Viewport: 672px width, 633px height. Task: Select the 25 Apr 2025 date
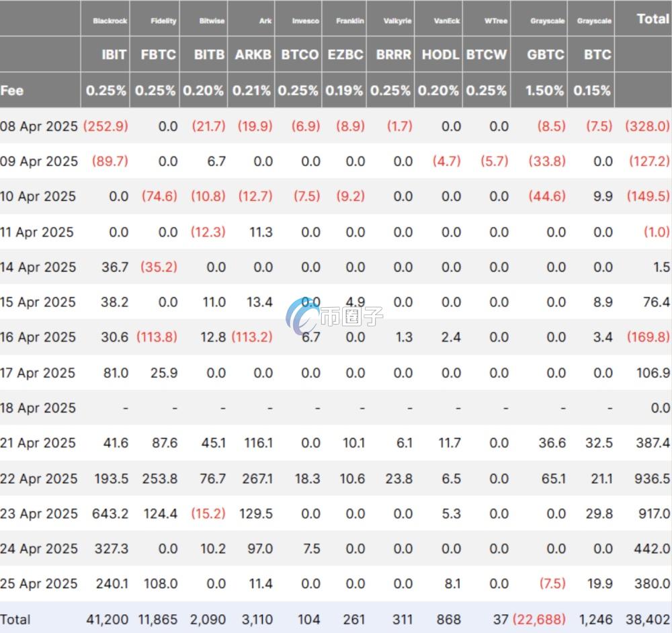coord(39,583)
